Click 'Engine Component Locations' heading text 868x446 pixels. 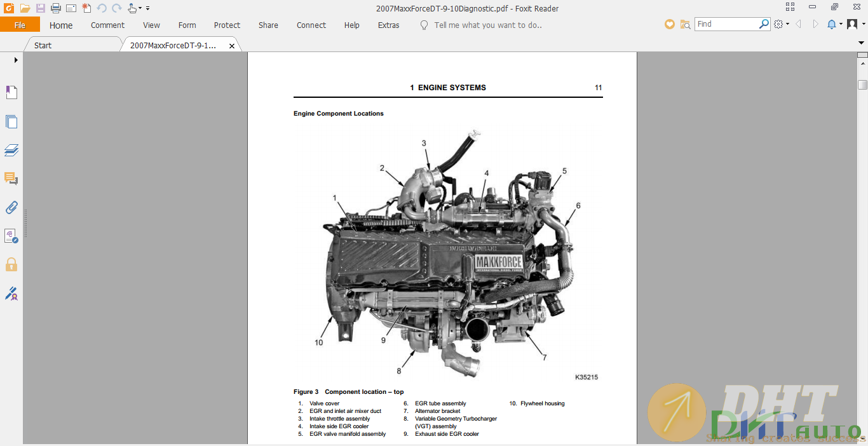point(338,114)
